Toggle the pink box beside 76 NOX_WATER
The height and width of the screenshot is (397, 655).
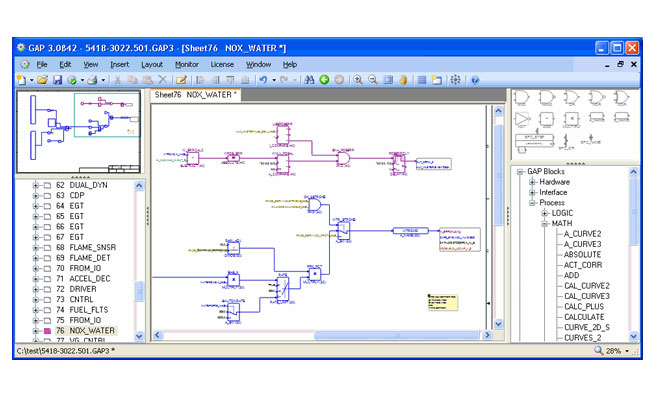pos(47,331)
